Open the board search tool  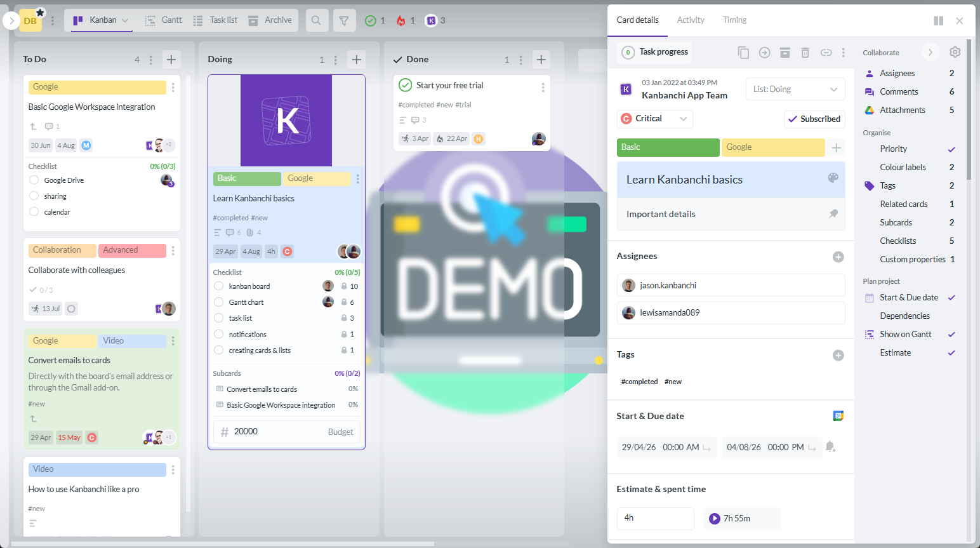(316, 20)
